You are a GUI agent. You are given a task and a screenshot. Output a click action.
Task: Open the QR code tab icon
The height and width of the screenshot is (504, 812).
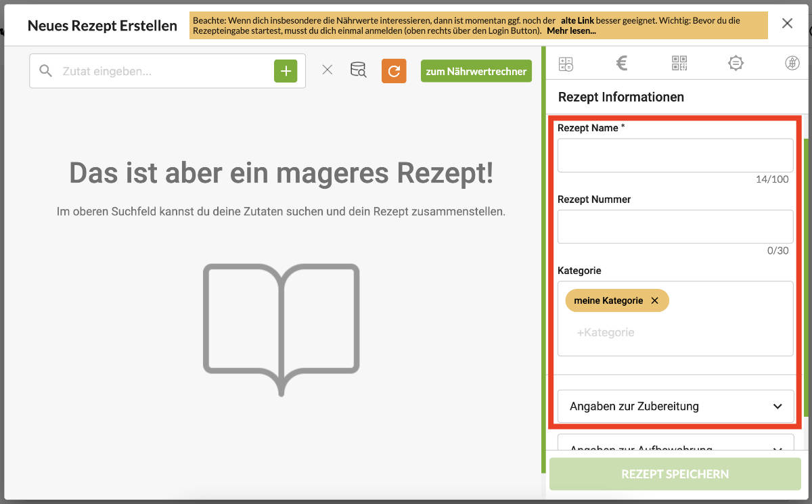(679, 64)
